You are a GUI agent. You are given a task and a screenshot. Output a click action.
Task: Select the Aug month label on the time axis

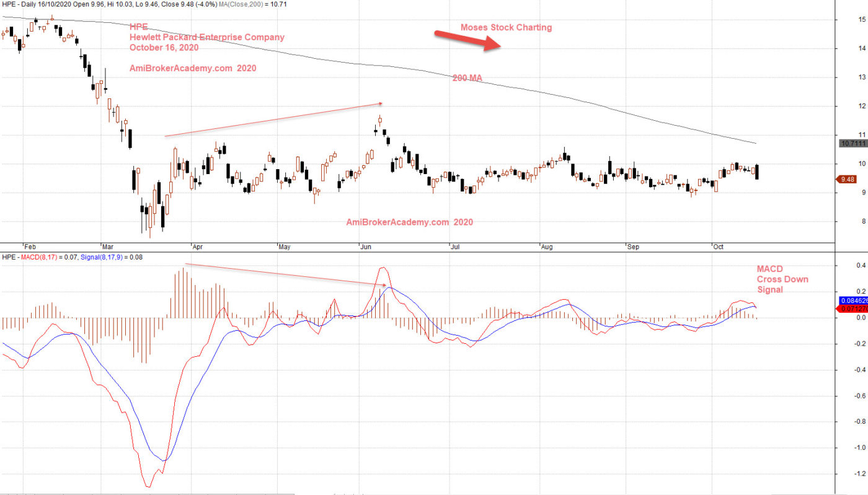pyautogui.click(x=547, y=247)
